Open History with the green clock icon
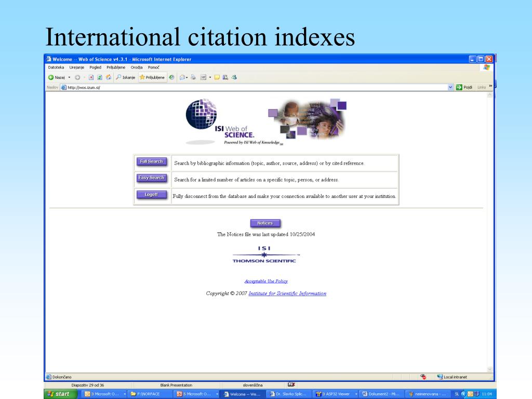Image resolution: width=532 pixels, height=399 pixels. pos(171,77)
